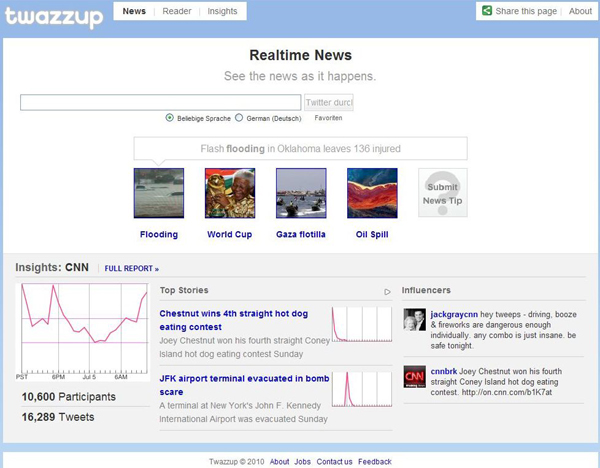
Task: Open the Contact us footer link
Action: coord(334,461)
